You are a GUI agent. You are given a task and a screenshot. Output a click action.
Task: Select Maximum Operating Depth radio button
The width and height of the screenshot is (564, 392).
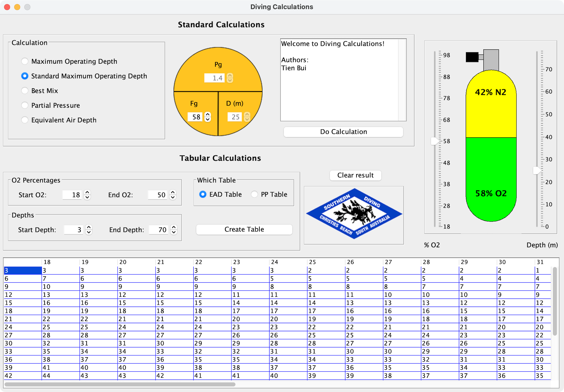point(25,60)
